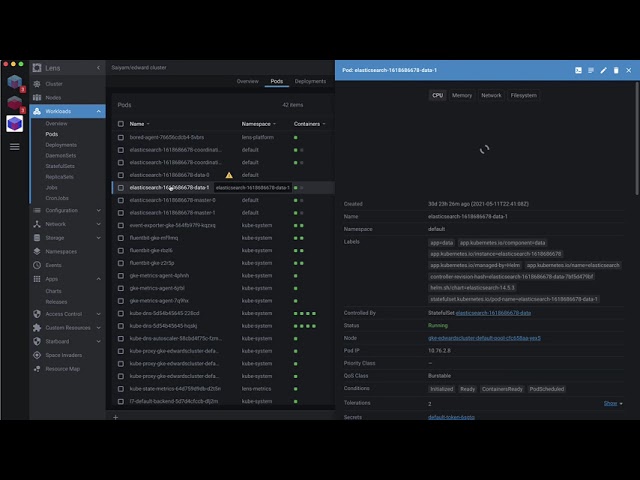This screenshot has height=480, width=640.
Task: Open the l7-default-backend pod row
Action: pyautogui.click(x=223, y=401)
